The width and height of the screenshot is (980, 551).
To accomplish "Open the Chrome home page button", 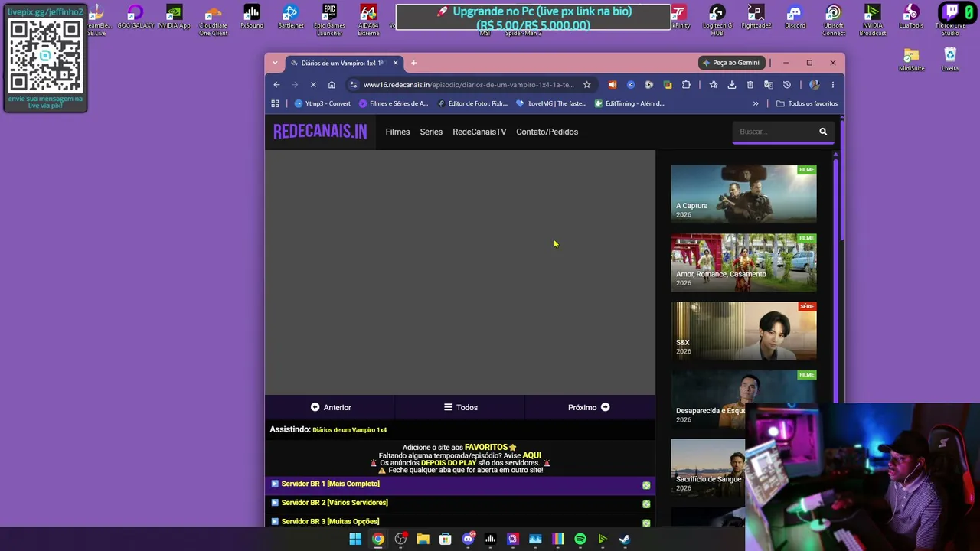I will point(332,85).
